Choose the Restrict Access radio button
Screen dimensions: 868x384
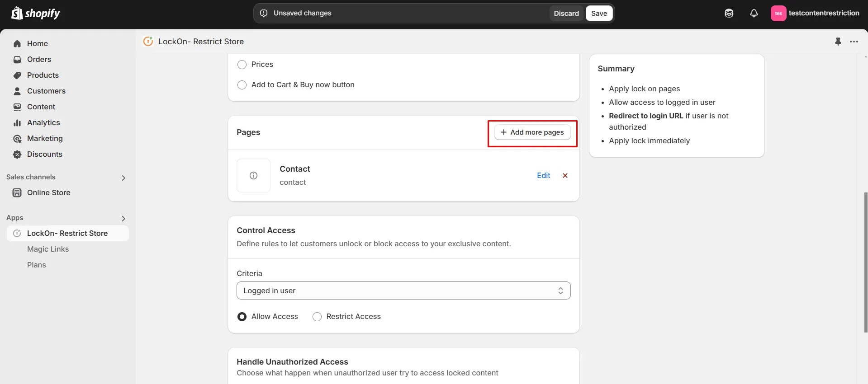[317, 316]
